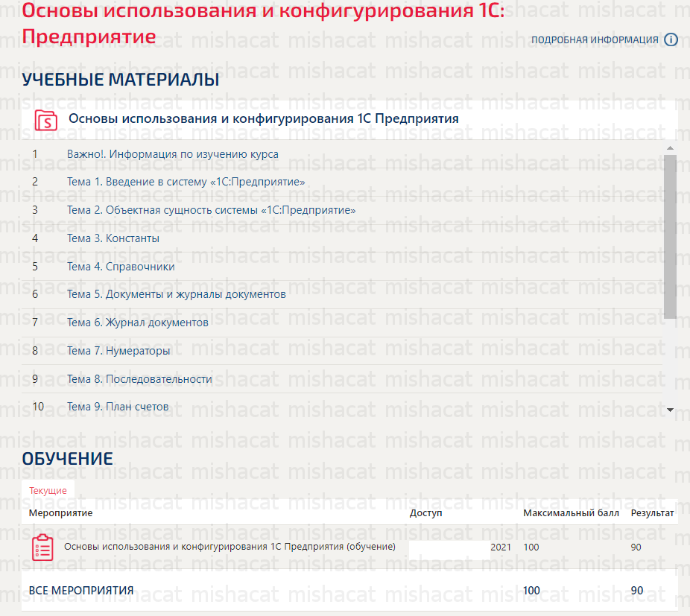This screenshot has width=690, height=616.
Task: Select "Тема 3. Константы" lesson
Action: pyautogui.click(x=113, y=238)
